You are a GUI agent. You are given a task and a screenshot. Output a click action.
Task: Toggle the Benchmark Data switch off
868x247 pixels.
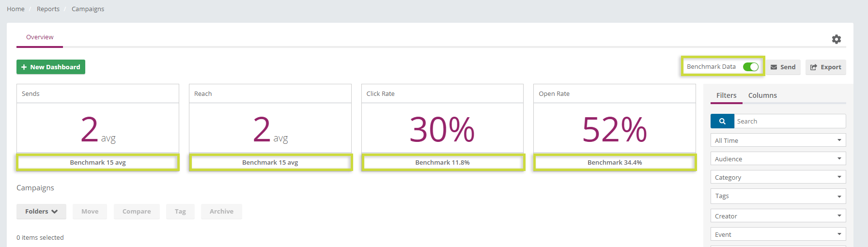(751, 67)
